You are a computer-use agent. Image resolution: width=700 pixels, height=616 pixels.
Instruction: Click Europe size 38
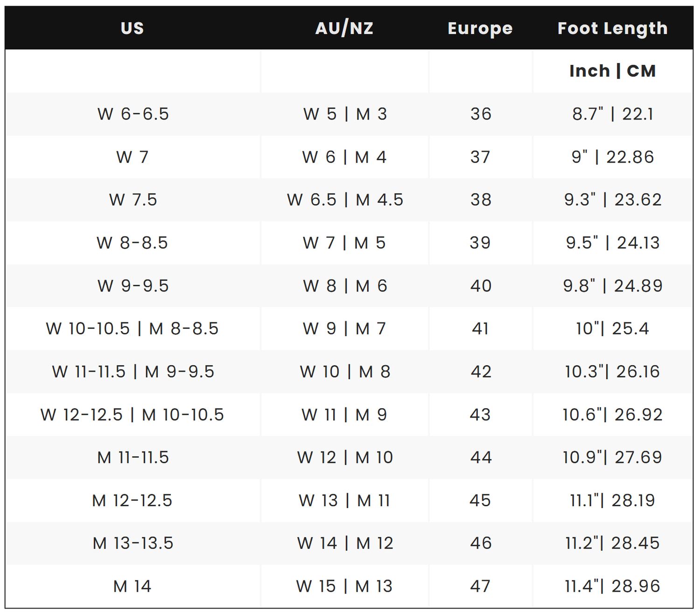pyautogui.click(x=481, y=200)
